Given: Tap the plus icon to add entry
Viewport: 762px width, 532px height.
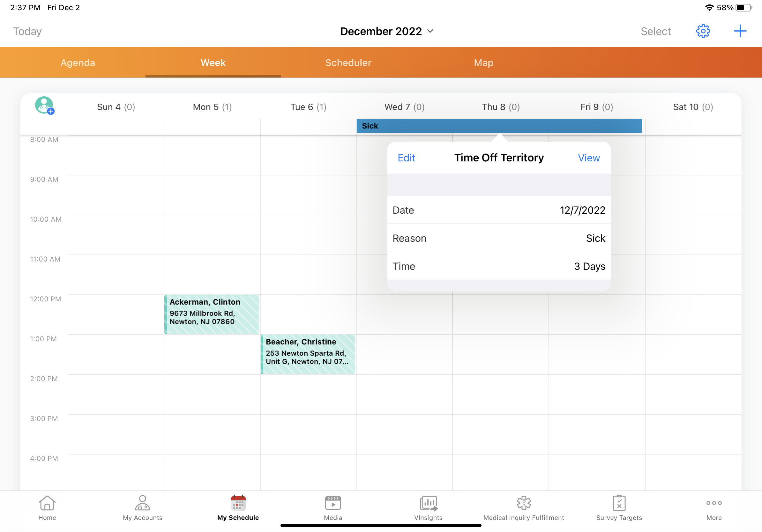Looking at the screenshot, I should (x=740, y=31).
